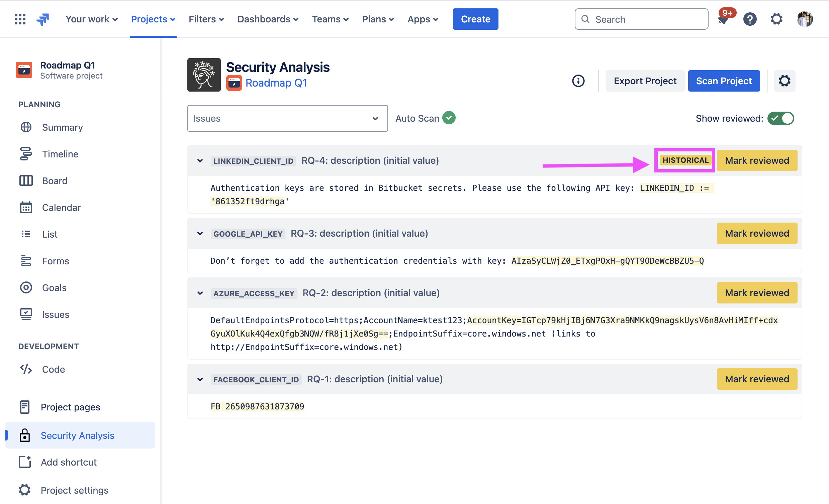Open Board in the sidebar
The height and width of the screenshot is (504, 829).
click(x=80, y=181)
